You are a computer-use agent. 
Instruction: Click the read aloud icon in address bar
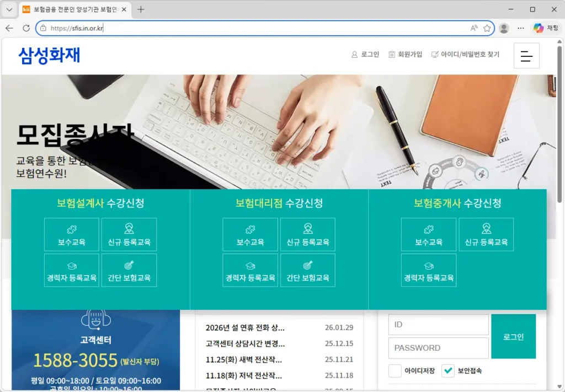[474, 28]
